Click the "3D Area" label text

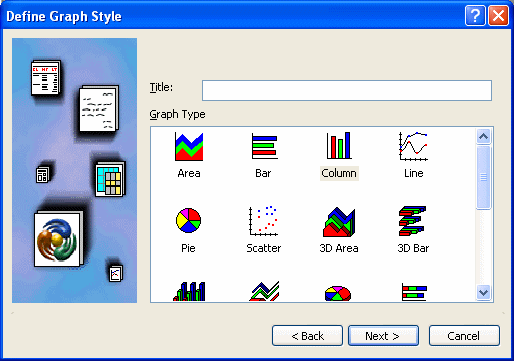point(339,248)
